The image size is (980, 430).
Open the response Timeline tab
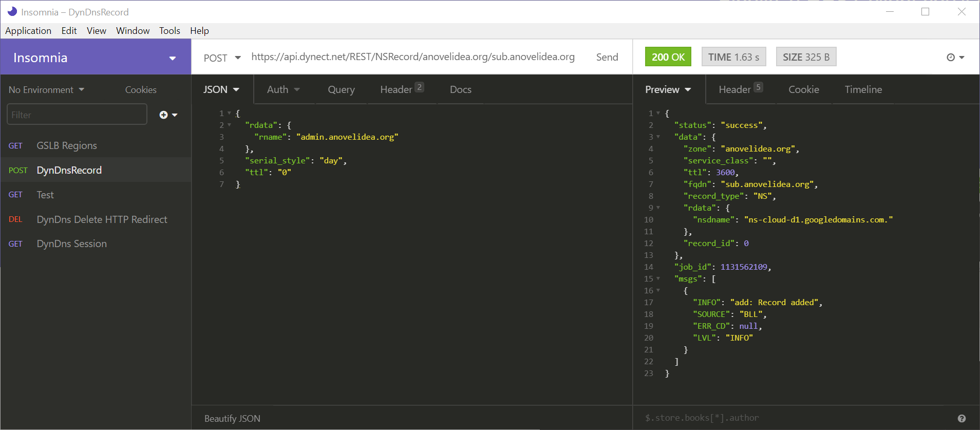pos(863,89)
